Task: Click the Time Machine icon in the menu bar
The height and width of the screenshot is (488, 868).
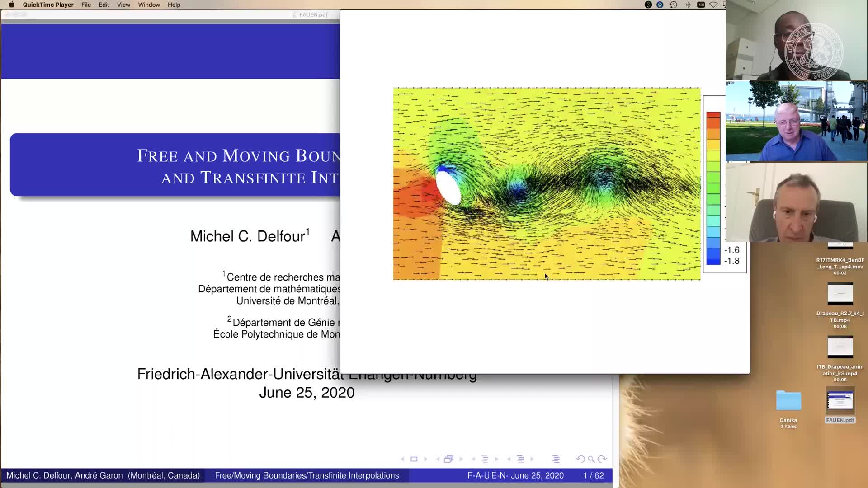Action: [x=674, y=5]
